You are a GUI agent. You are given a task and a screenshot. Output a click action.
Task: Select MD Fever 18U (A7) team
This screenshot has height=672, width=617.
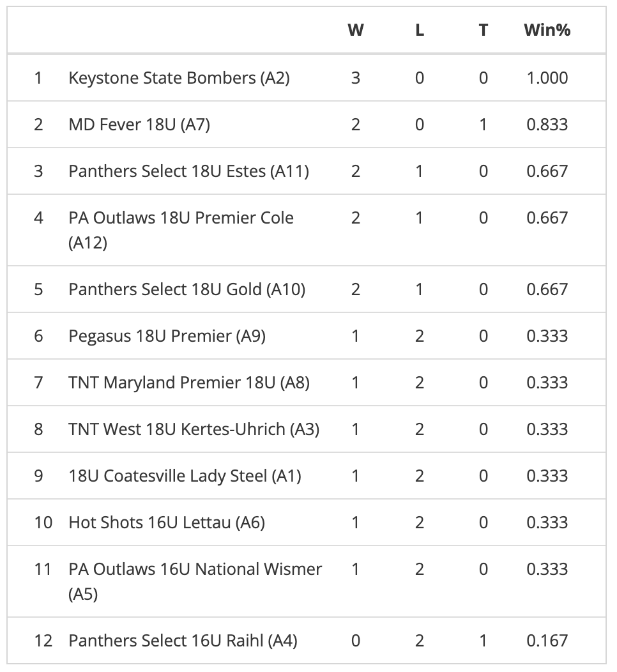[139, 125]
